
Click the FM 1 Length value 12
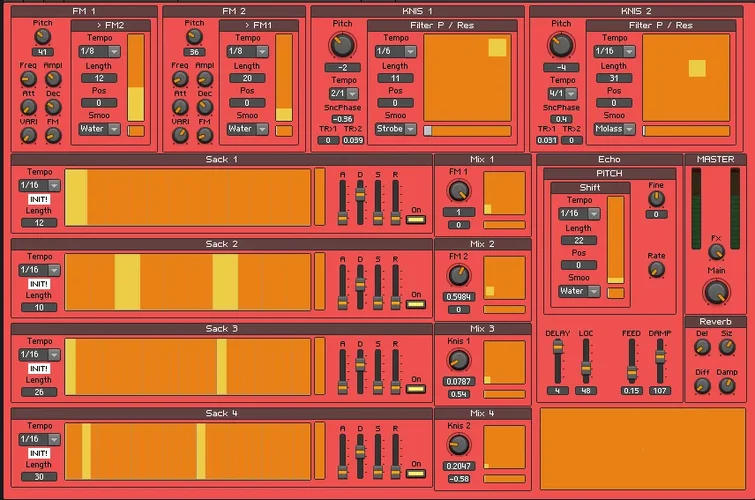99,78
